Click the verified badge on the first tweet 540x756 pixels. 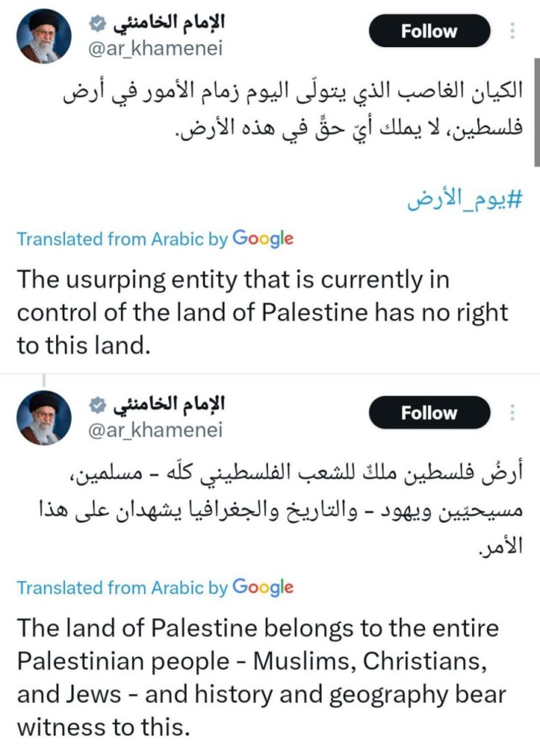[96, 24]
